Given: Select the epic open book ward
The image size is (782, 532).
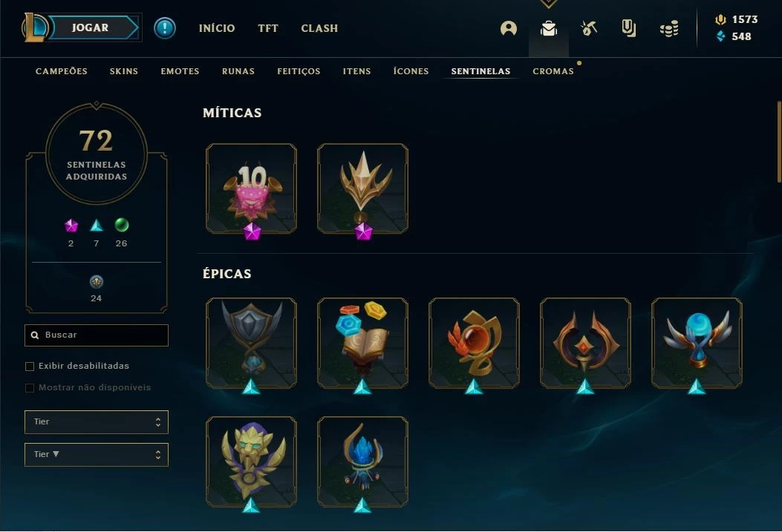Looking at the screenshot, I should pos(362,344).
